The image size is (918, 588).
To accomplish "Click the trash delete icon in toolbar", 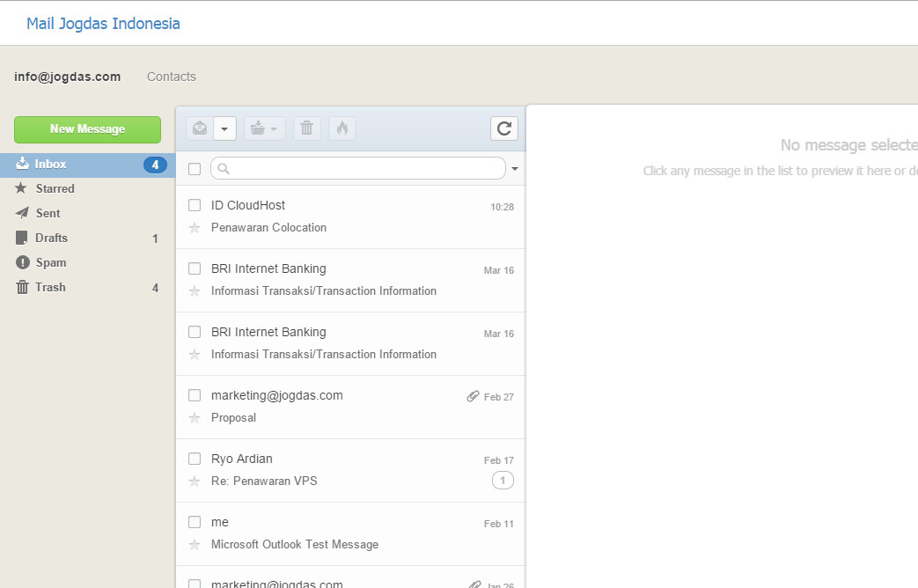I will coord(306,129).
